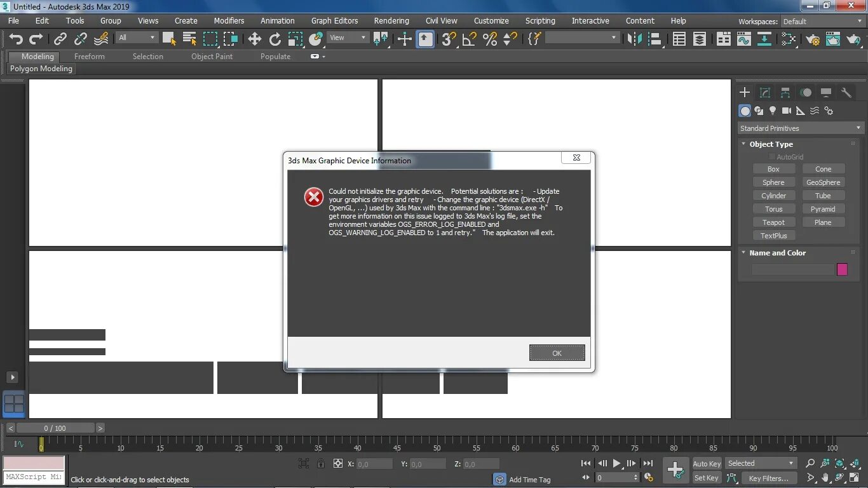This screenshot has height=488, width=868.
Task: Click the object color swatch
Action: 842,269
